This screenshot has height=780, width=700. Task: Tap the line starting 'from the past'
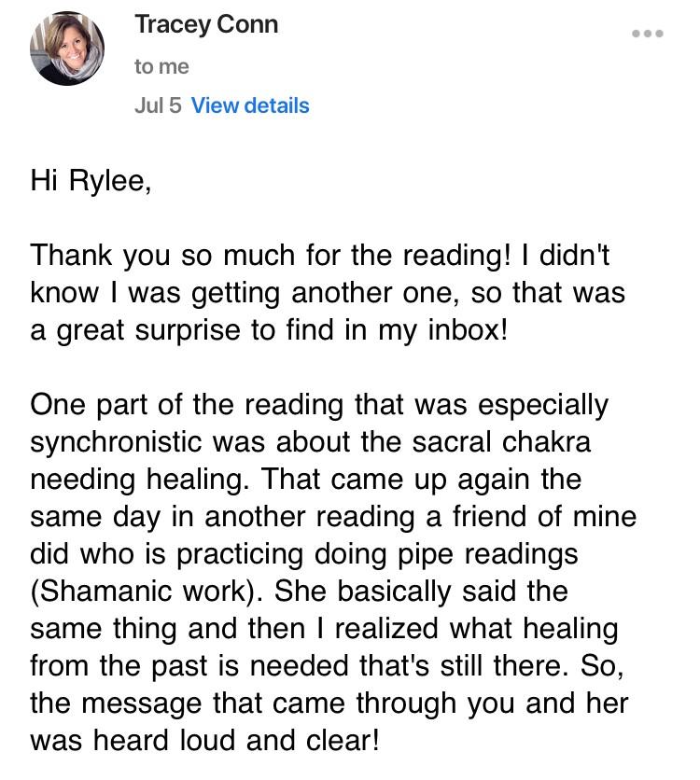click(327, 665)
